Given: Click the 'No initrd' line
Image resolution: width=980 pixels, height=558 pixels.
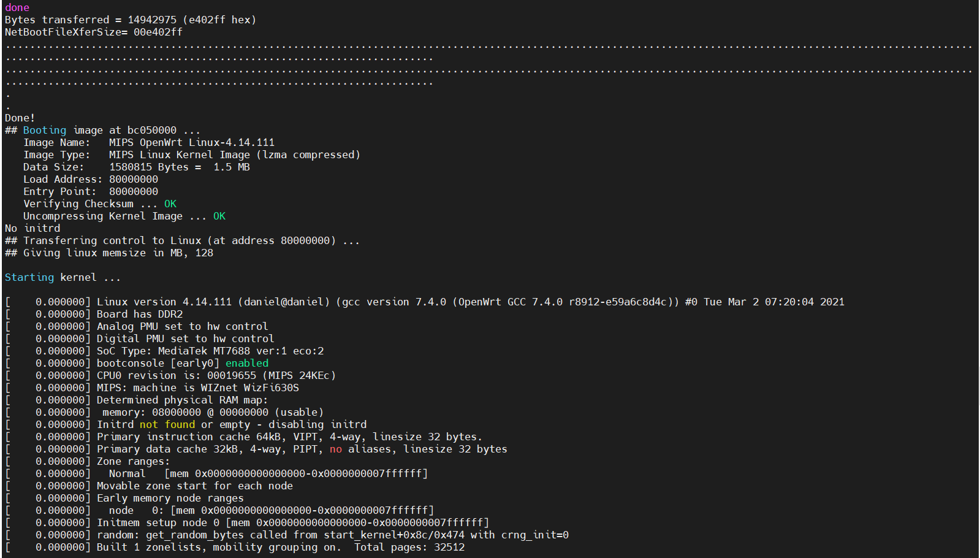Looking at the screenshot, I should click(x=32, y=228).
